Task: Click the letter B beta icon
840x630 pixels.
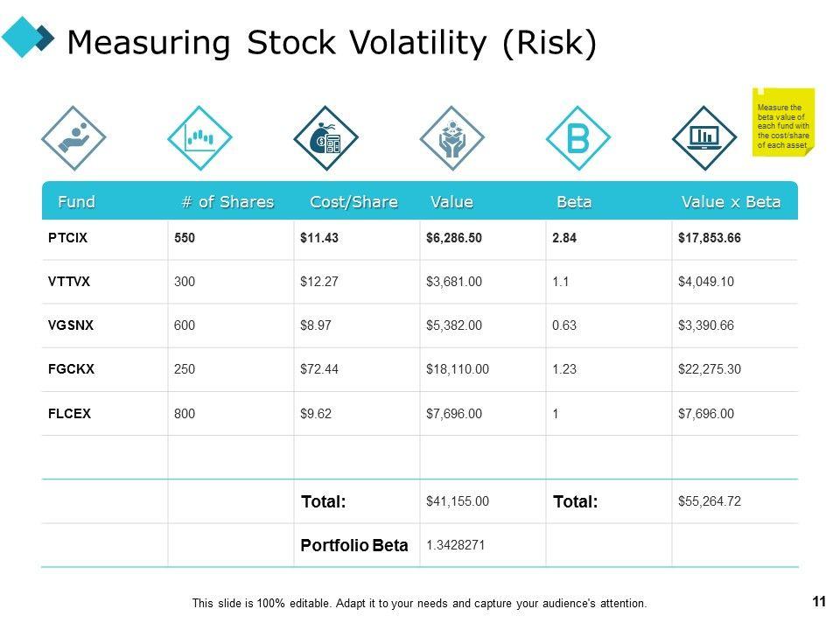Action: pyautogui.click(x=577, y=138)
